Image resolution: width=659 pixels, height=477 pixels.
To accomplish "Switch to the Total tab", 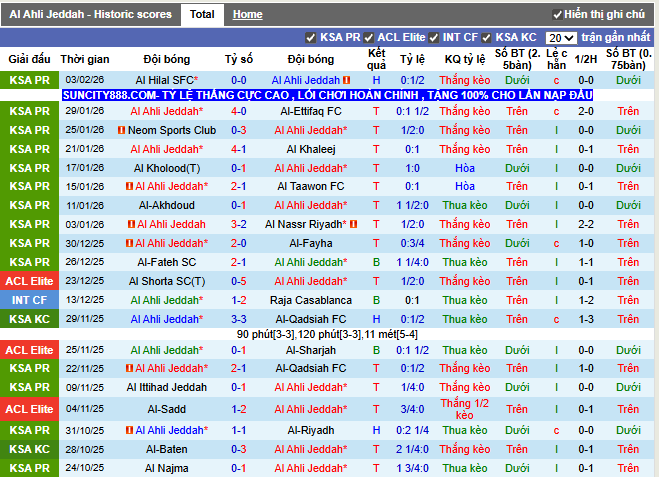I will coord(202,15).
